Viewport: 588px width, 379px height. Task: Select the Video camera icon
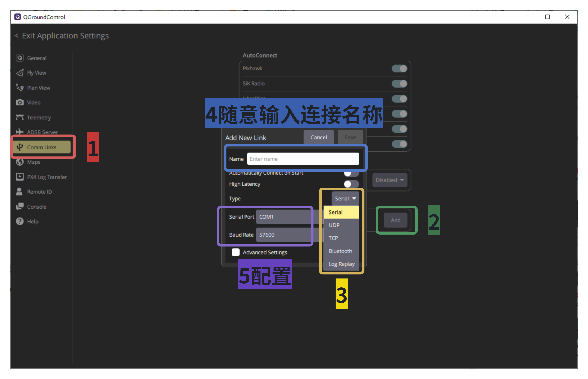click(x=20, y=102)
